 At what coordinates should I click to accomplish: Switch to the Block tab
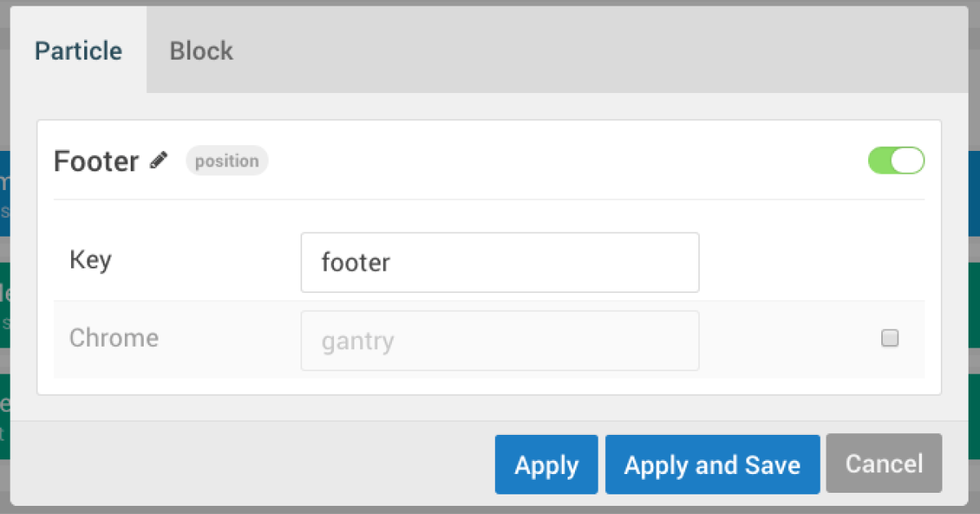(201, 51)
